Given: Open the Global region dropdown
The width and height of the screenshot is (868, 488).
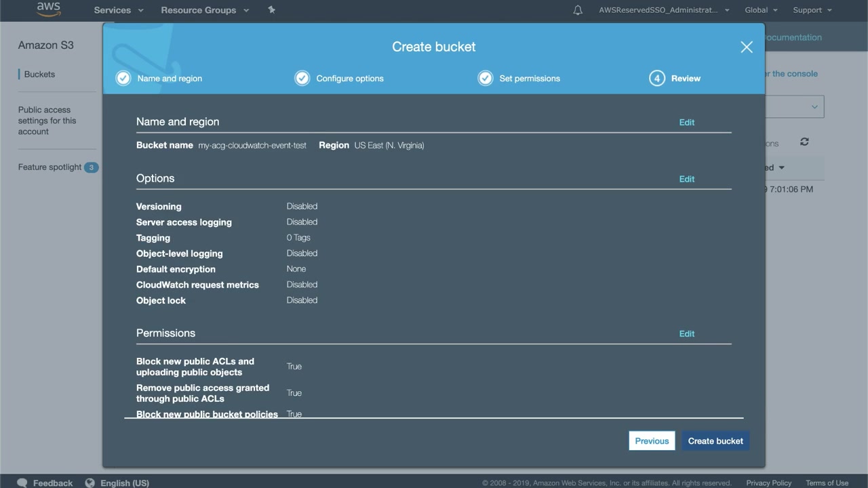Looking at the screenshot, I should coord(761,10).
